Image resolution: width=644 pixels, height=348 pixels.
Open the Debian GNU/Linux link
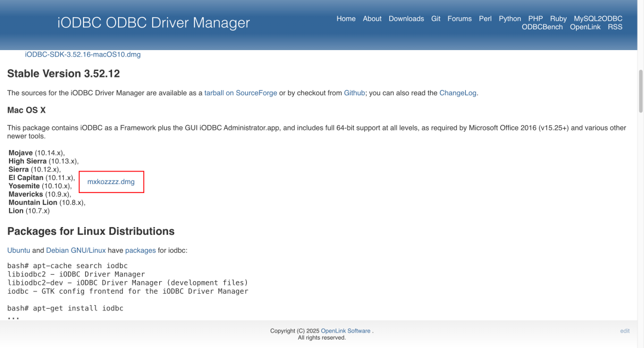[x=76, y=250]
